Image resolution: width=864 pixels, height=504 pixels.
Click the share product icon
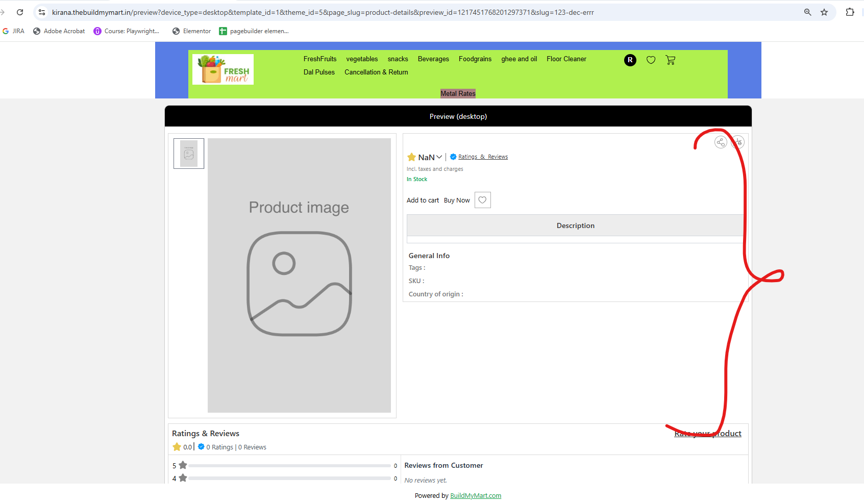click(x=721, y=142)
